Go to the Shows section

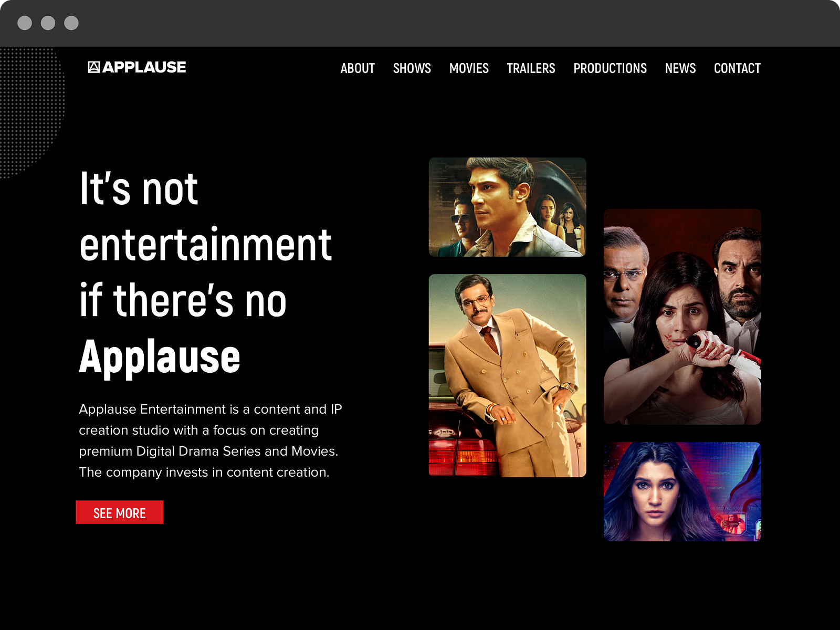click(x=412, y=68)
